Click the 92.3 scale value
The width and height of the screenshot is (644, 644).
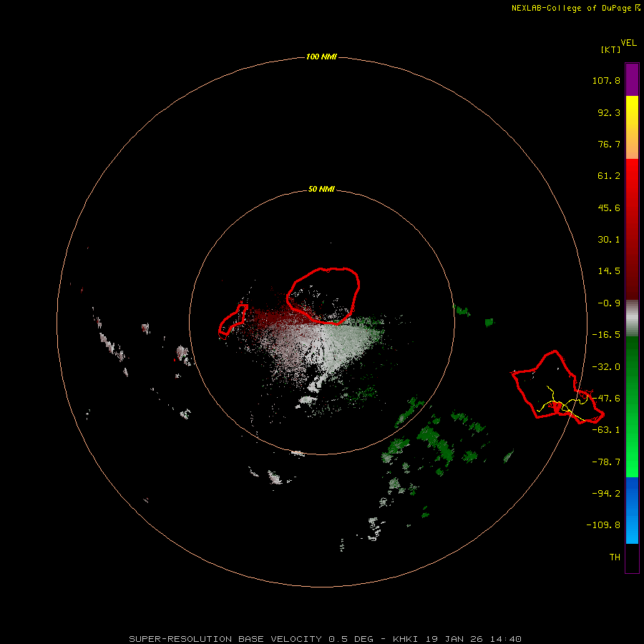(x=609, y=112)
